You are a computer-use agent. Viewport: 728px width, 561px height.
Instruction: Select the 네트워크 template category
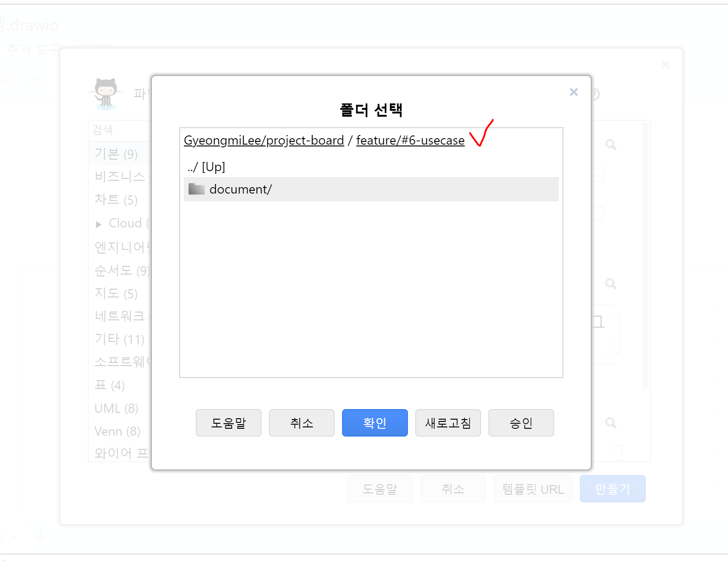(120, 316)
